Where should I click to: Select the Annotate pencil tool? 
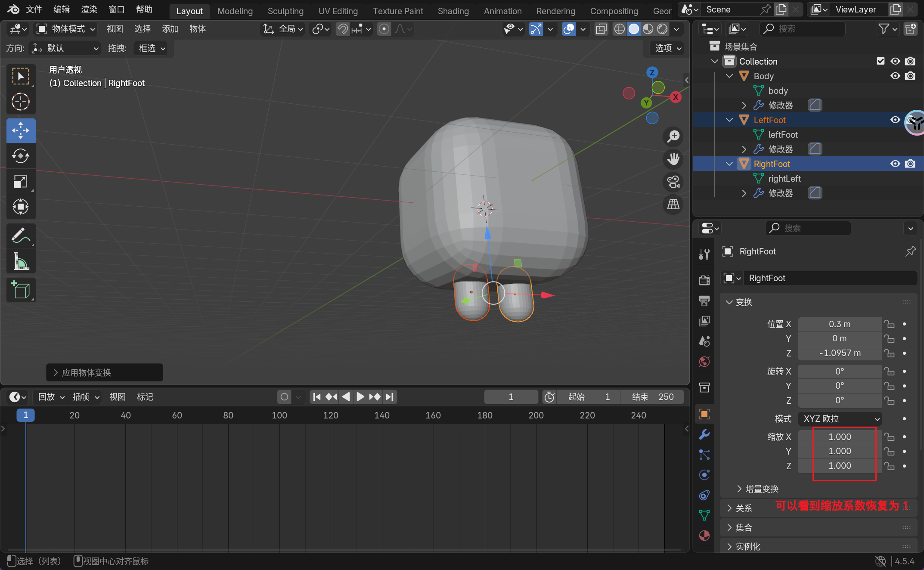coord(20,235)
